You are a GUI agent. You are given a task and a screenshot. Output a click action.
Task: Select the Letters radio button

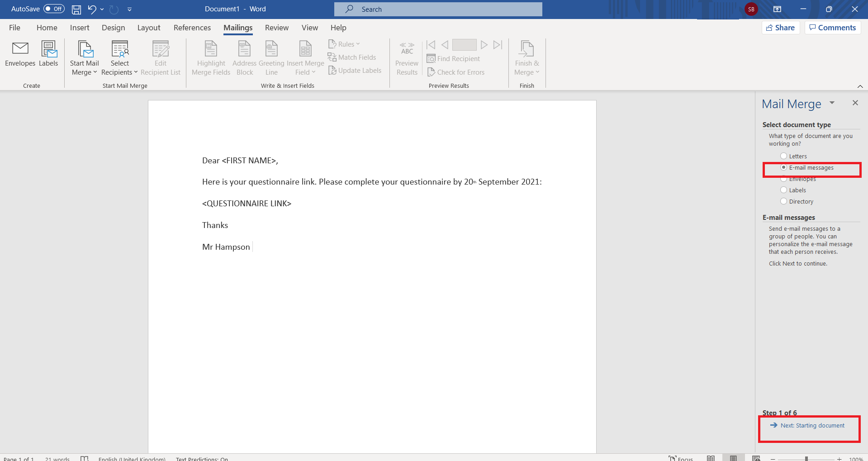click(783, 156)
